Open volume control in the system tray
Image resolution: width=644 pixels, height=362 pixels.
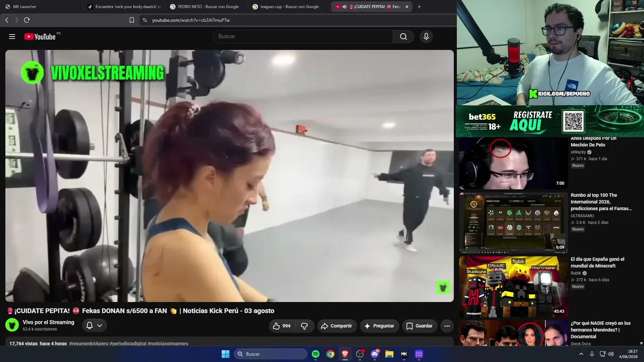coord(611,354)
